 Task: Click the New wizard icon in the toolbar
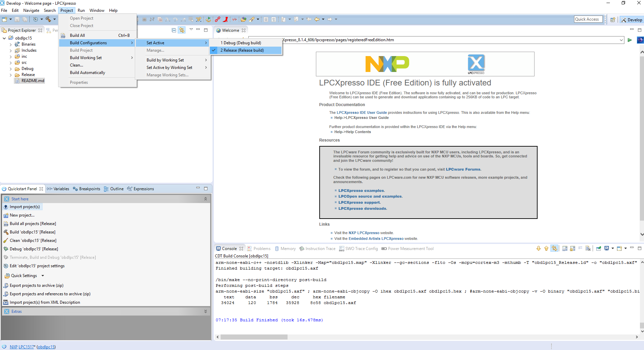[x=4, y=19]
